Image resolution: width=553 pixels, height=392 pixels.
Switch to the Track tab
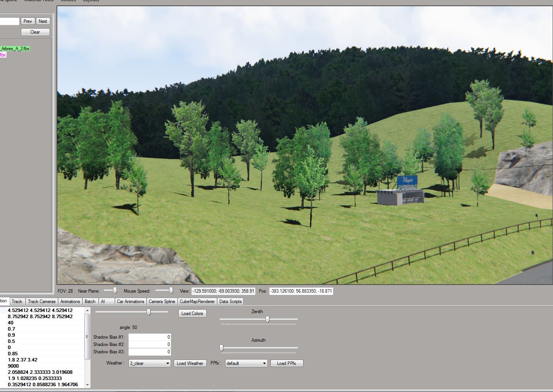coord(17,302)
